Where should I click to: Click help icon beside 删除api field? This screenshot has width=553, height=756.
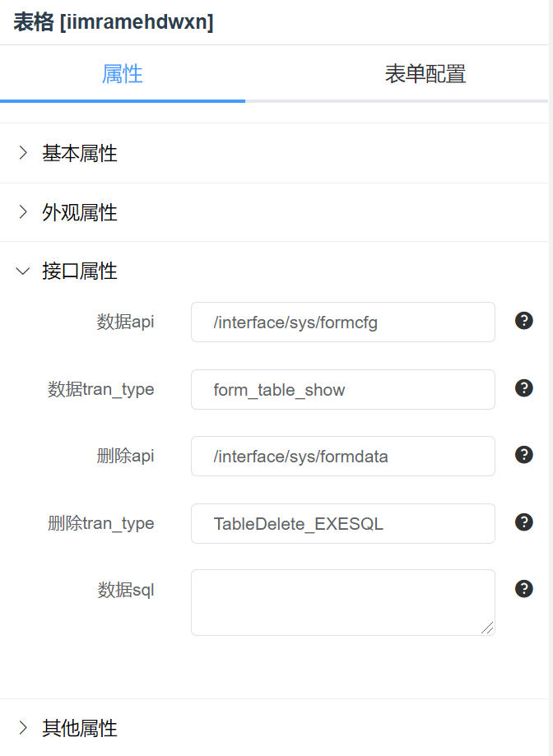click(523, 455)
